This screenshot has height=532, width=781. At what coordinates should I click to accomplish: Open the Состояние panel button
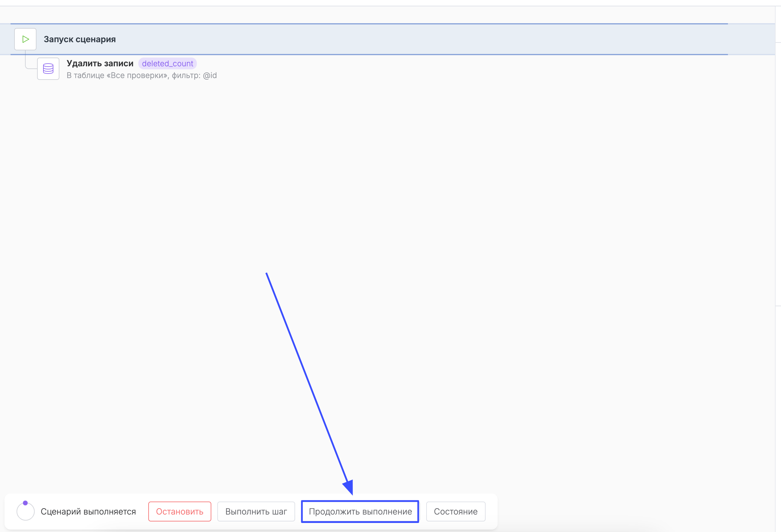(455, 511)
